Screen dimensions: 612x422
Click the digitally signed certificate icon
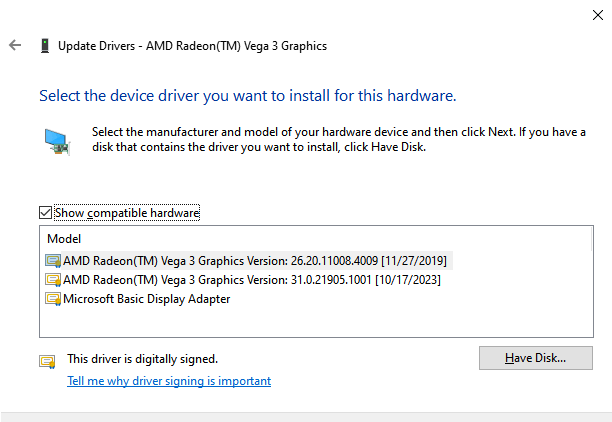point(47,361)
